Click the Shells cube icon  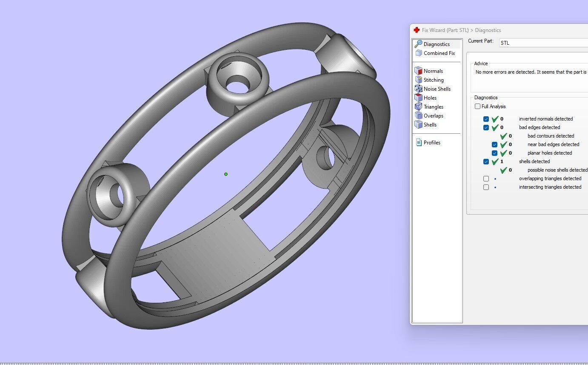(x=419, y=125)
